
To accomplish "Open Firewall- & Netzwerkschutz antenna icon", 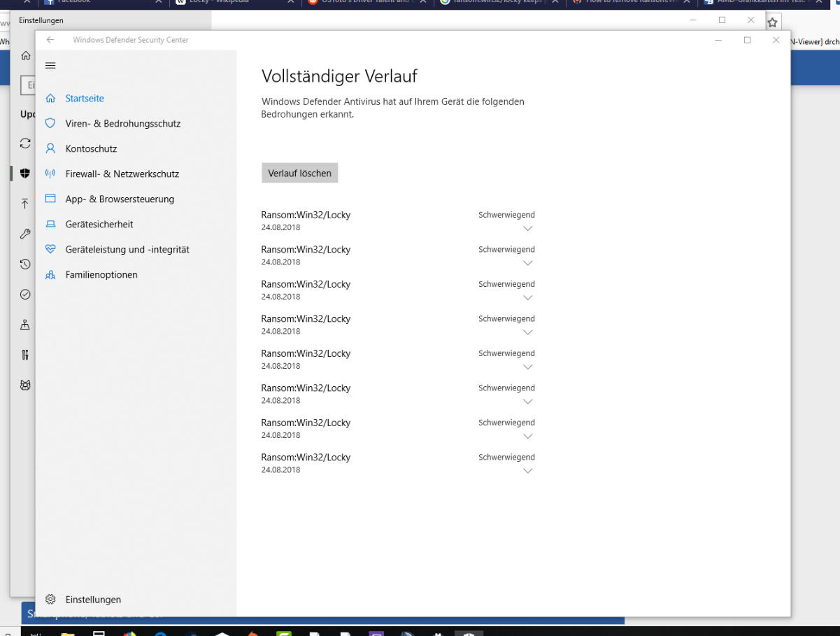I will [50, 174].
